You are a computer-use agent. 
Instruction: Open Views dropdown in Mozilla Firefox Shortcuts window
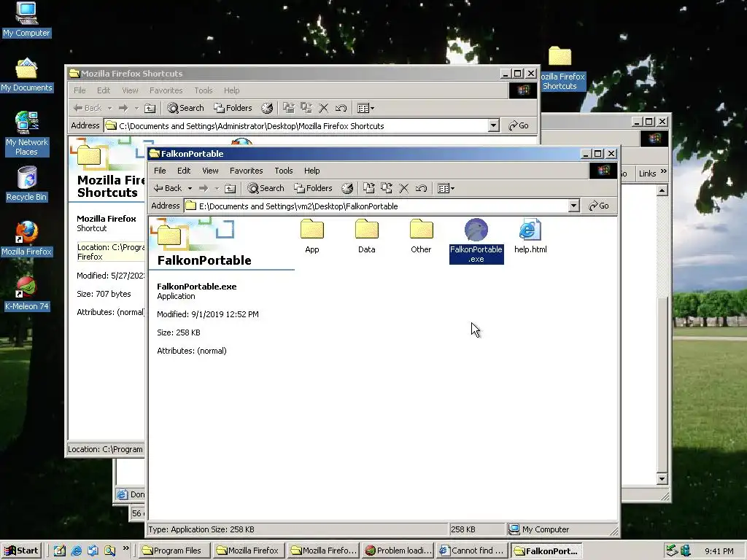[365, 108]
